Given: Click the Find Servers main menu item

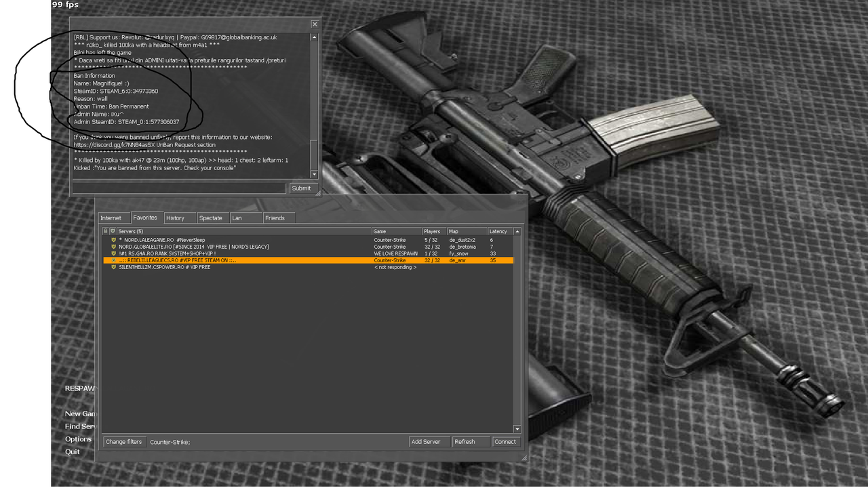Looking at the screenshot, I should coord(81,426).
